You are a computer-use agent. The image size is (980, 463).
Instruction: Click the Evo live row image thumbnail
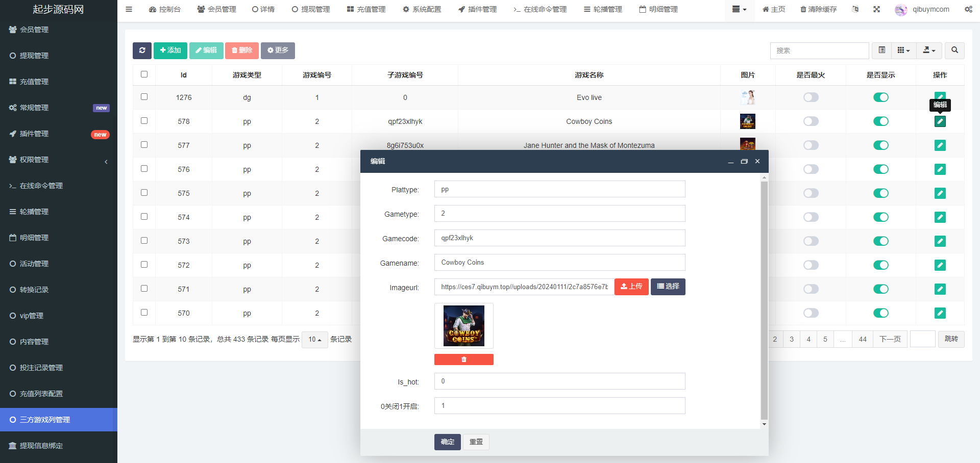(748, 97)
